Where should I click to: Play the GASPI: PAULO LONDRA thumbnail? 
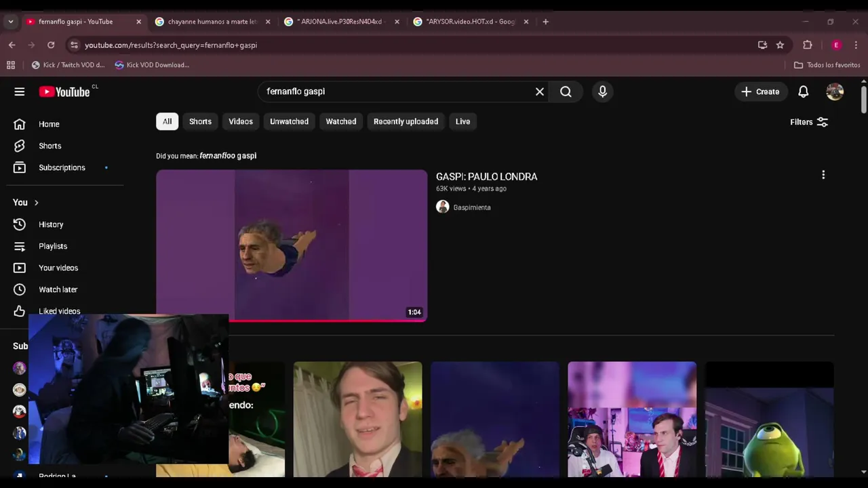[x=292, y=245]
